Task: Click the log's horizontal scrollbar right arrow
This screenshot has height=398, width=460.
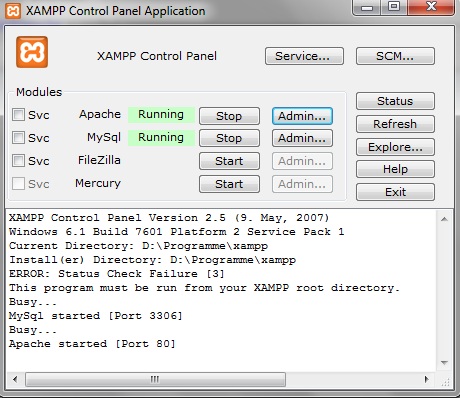Action: pyautogui.click(x=426, y=379)
